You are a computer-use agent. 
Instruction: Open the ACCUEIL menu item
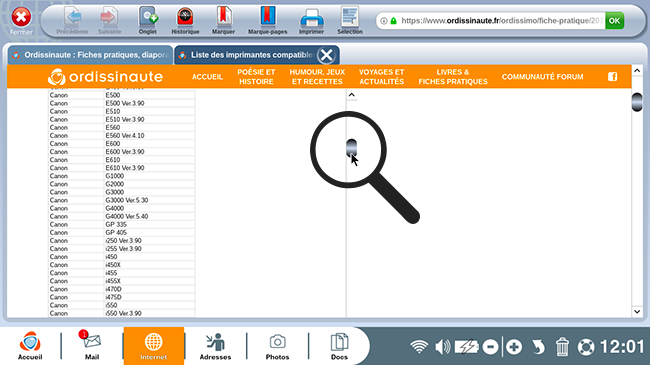pyautogui.click(x=207, y=77)
